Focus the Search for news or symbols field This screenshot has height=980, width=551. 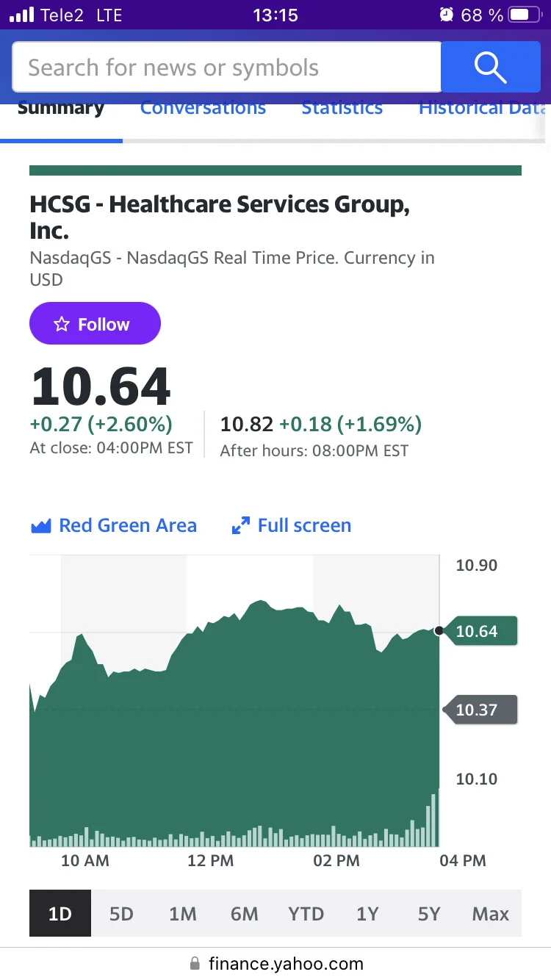coord(226,68)
